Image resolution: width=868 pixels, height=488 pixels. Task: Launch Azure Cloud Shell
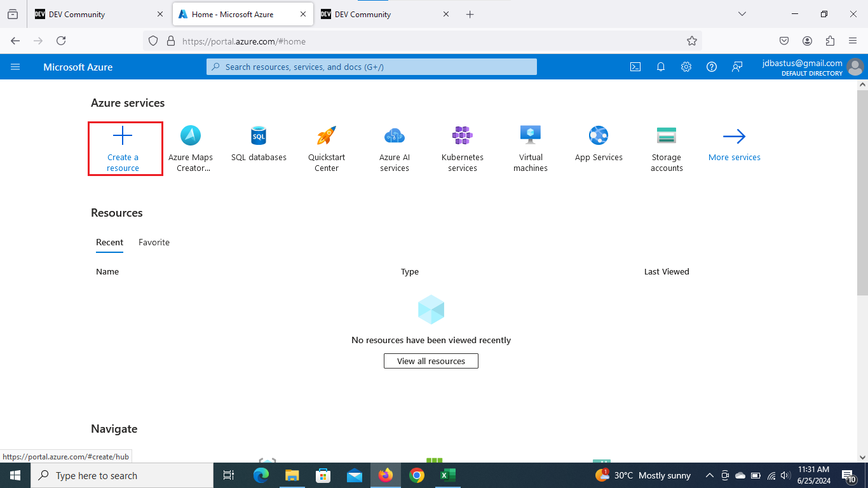[x=635, y=67]
